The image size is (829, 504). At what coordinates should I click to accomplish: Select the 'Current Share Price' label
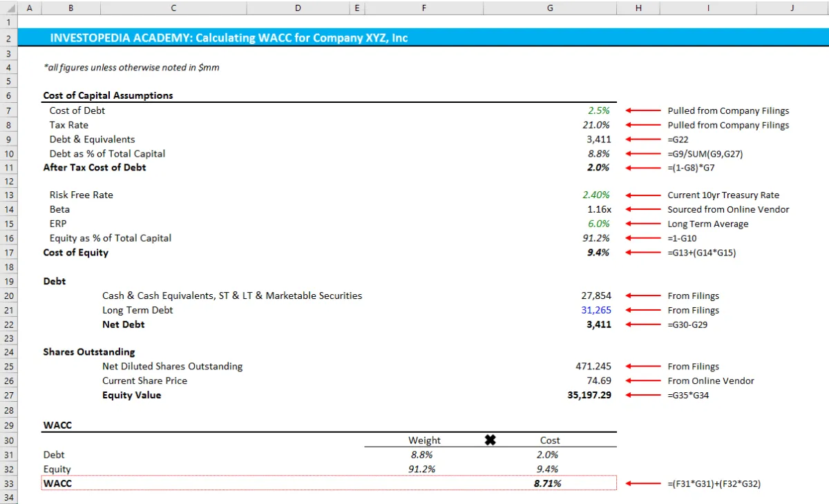click(x=144, y=381)
